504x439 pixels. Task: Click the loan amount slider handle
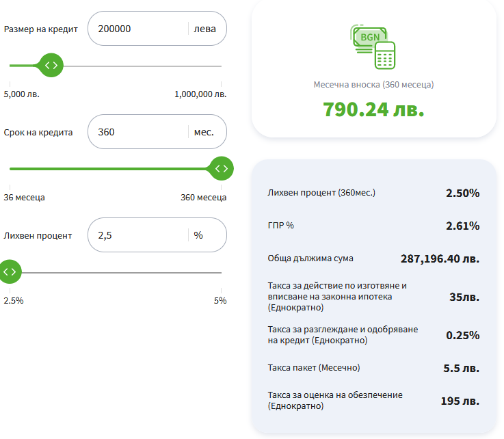(51, 65)
